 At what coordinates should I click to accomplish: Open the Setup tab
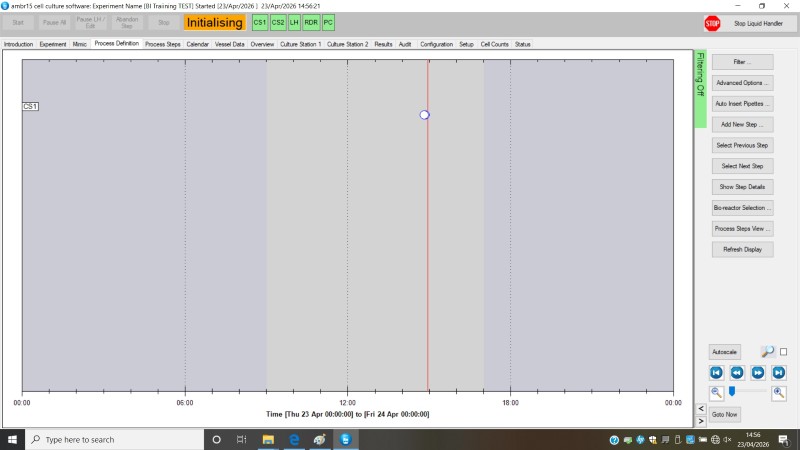coord(466,44)
